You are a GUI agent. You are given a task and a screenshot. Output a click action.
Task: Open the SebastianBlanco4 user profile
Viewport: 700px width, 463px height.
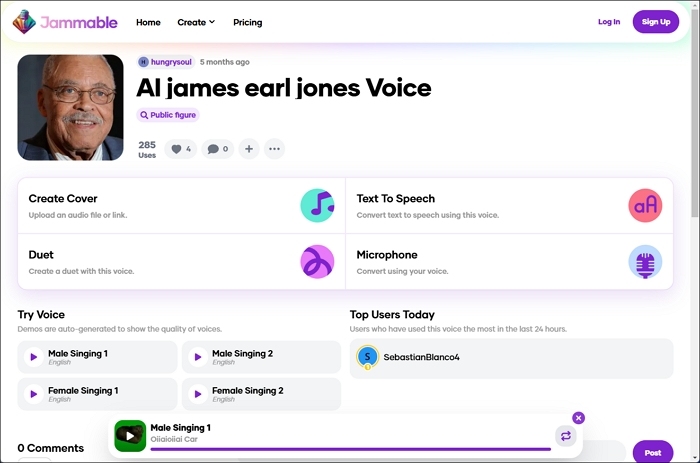point(421,357)
